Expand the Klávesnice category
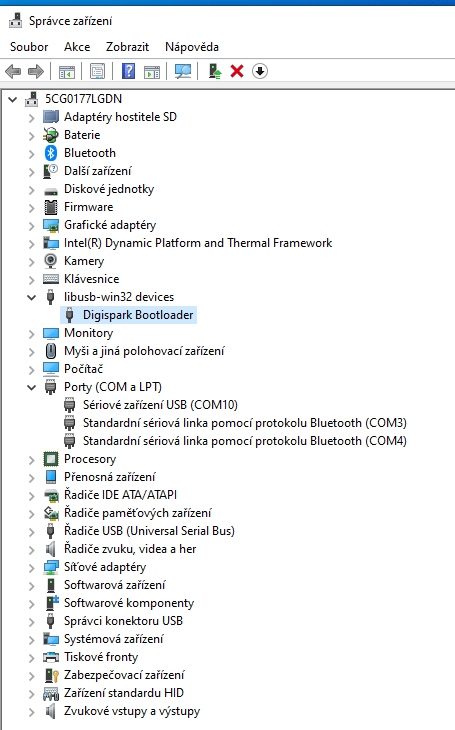Screen dimensions: 455x730 (31, 279)
